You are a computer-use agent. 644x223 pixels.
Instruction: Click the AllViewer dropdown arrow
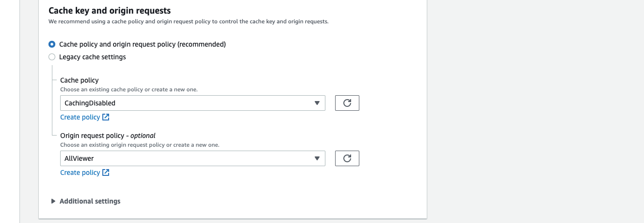point(317,158)
